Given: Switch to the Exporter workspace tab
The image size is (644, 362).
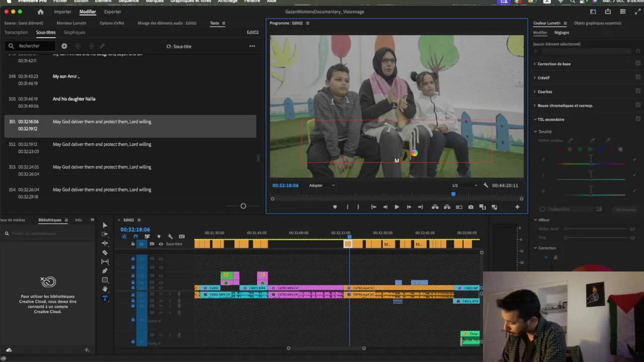Looking at the screenshot, I should pos(112,12).
